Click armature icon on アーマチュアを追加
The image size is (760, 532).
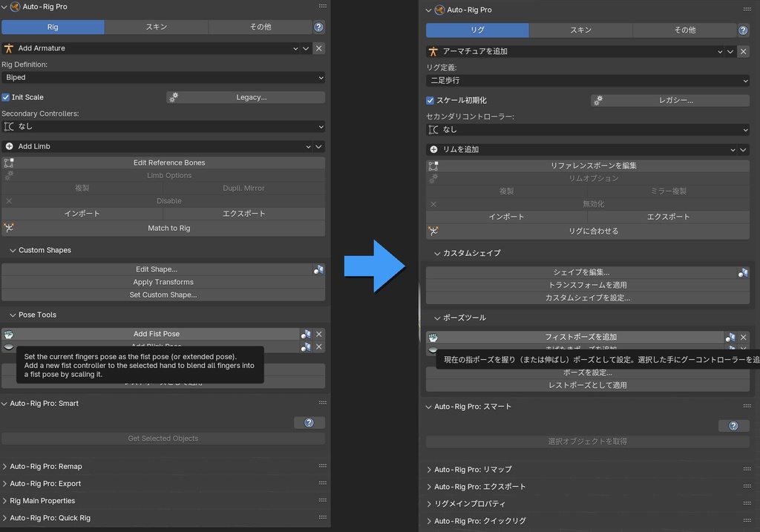pos(433,51)
